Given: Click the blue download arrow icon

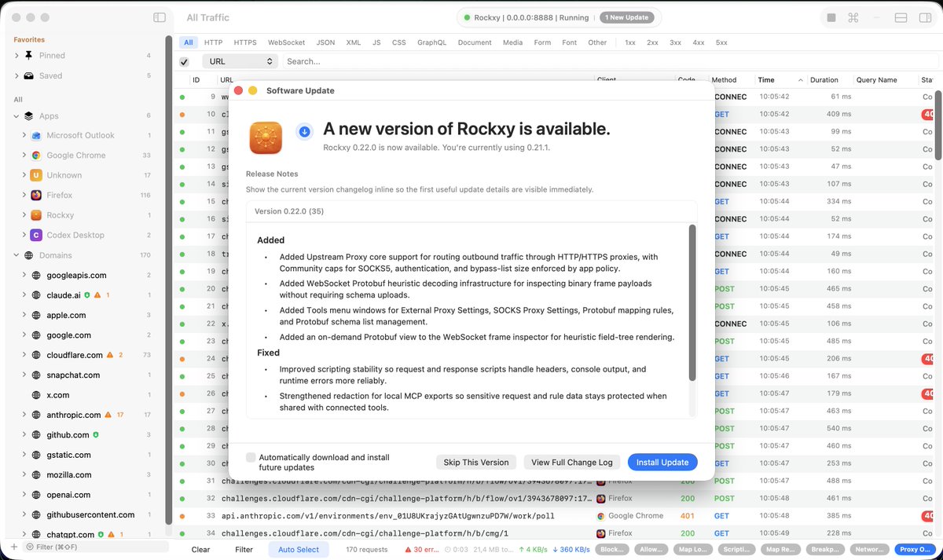Looking at the screenshot, I should coord(304,131).
